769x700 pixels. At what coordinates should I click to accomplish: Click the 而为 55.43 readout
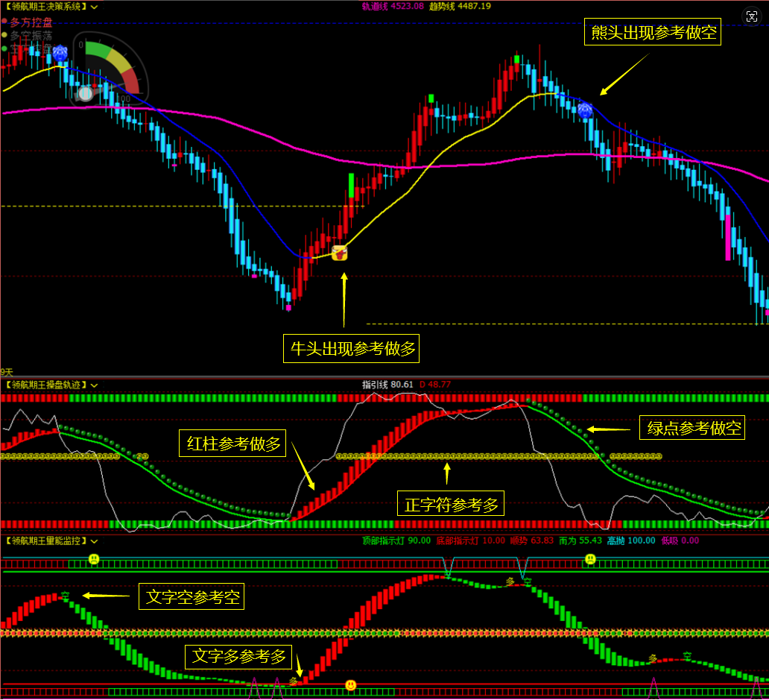580,541
